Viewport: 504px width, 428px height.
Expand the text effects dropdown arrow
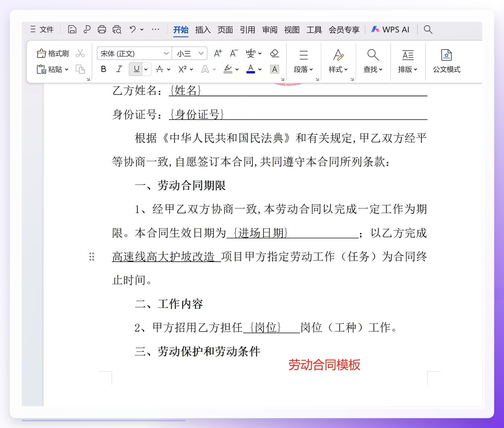(x=214, y=69)
